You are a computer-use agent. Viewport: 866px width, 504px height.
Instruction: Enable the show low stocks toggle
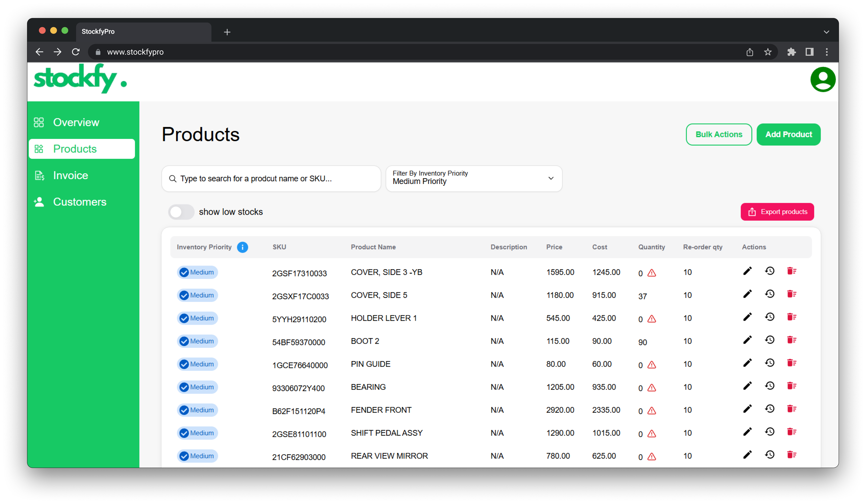pos(181,212)
